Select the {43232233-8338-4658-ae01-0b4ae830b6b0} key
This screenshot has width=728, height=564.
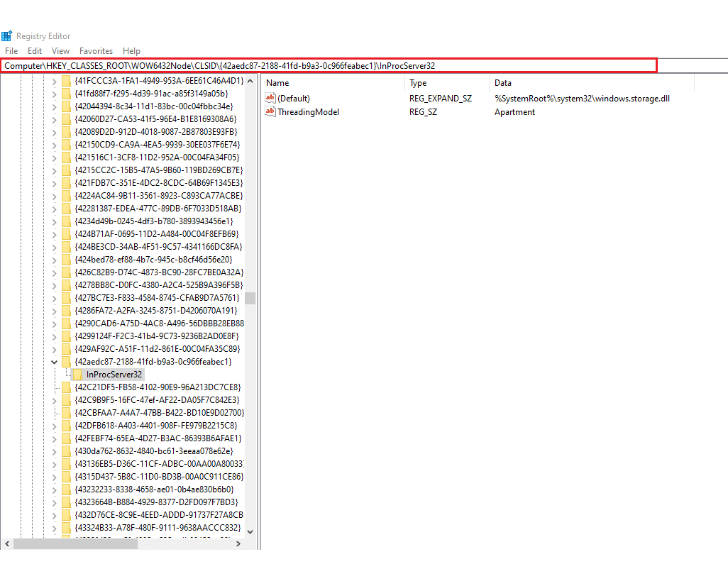pyautogui.click(x=154, y=490)
